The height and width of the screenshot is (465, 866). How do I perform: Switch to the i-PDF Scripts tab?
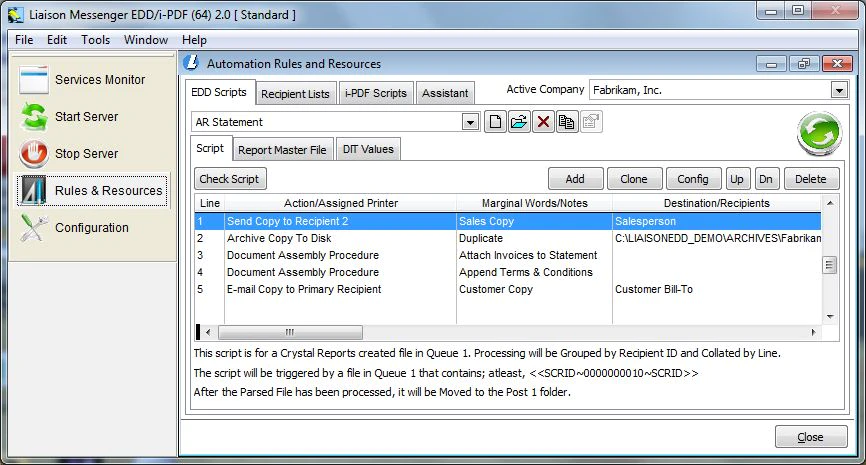(x=376, y=93)
